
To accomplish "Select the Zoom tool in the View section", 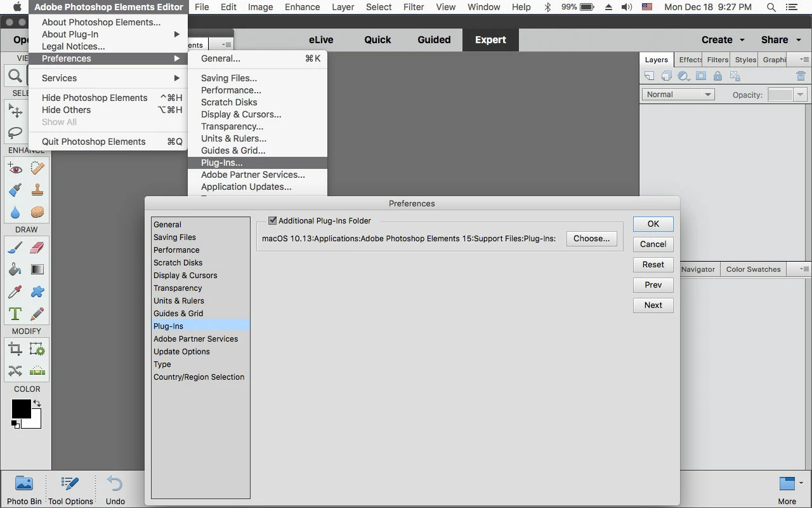I will [15, 76].
